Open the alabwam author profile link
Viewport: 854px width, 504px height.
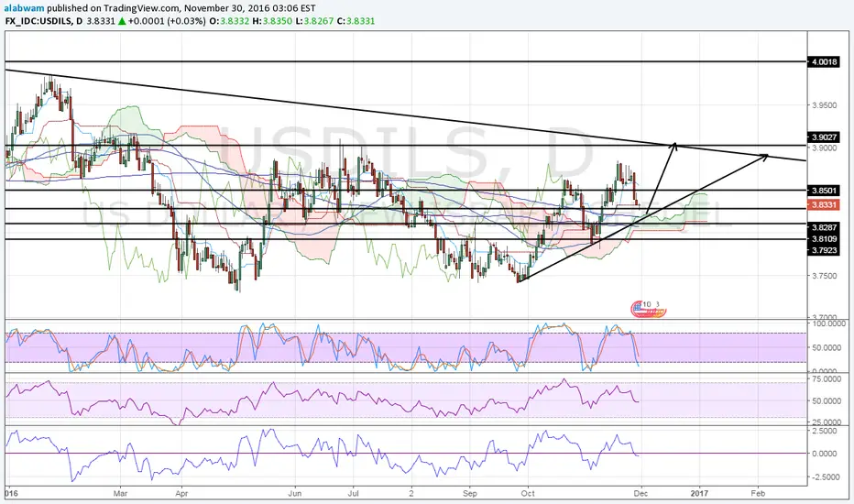click(24, 8)
